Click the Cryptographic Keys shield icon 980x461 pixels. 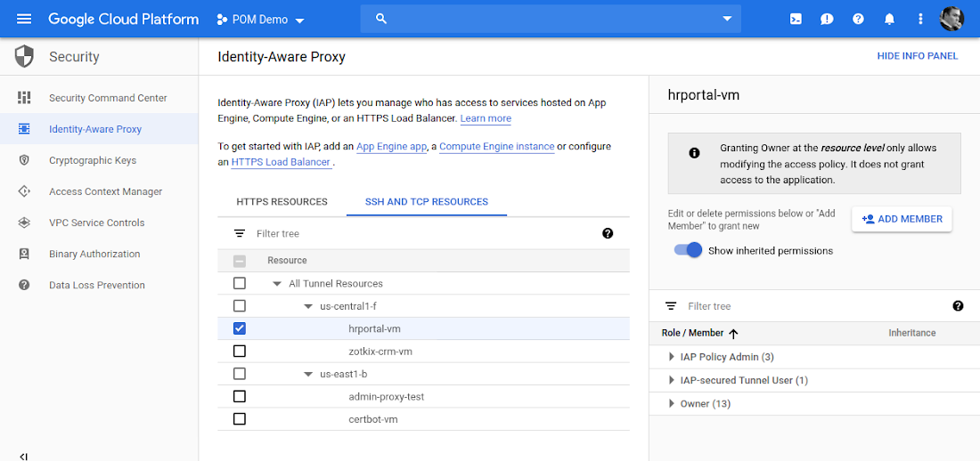click(24, 160)
